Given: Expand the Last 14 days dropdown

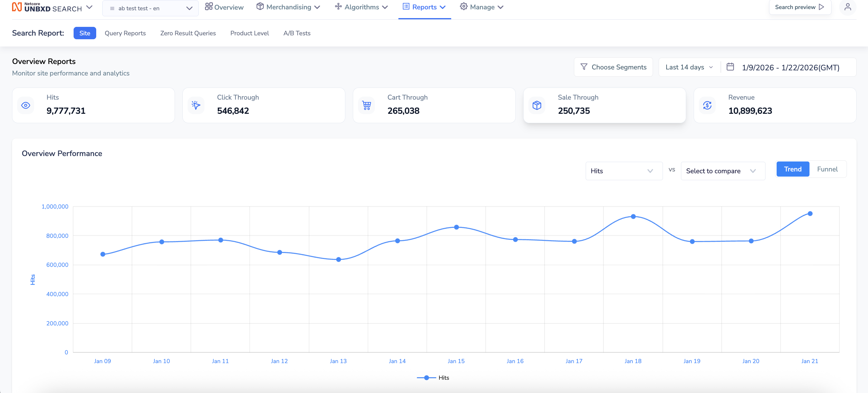Looking at the screenshot, I should click(x=689, y=67).
